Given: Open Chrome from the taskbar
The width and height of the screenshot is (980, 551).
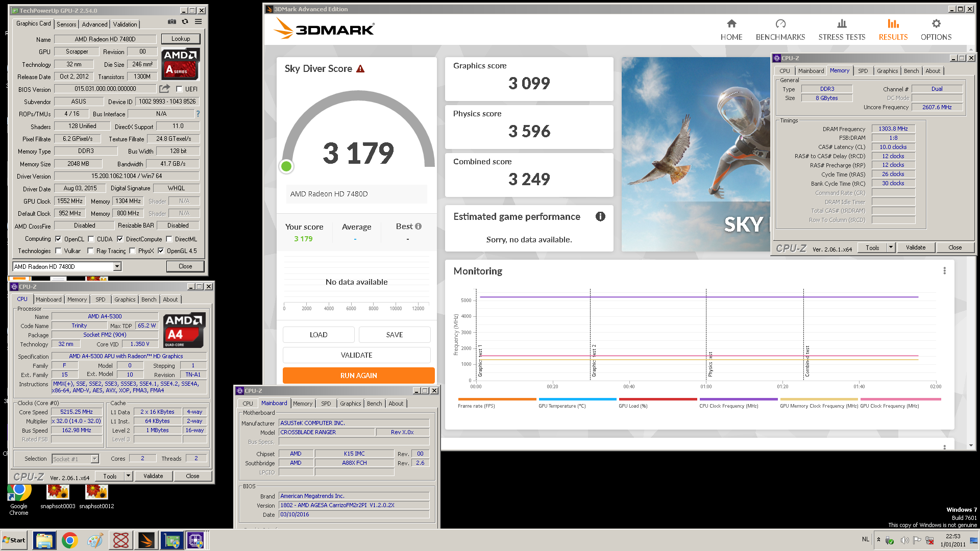Looking at the screenshot, I should click(x=70, y=540).
